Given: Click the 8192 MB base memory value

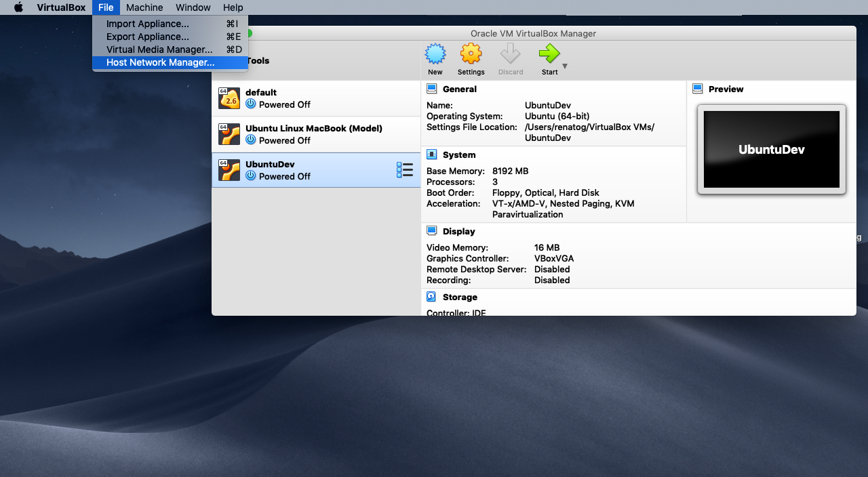Looking at the screenshot, I should (x=510, y=171).
